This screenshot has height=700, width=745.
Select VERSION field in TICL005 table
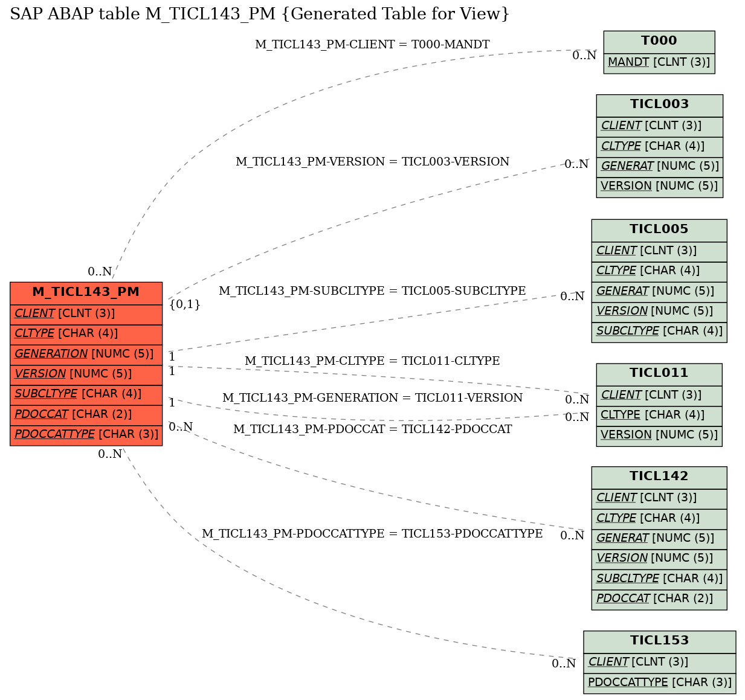coord(659,311)
